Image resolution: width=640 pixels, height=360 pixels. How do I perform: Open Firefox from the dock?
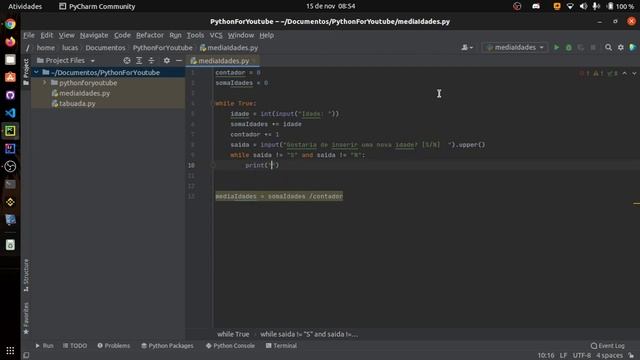pos(10,42)
